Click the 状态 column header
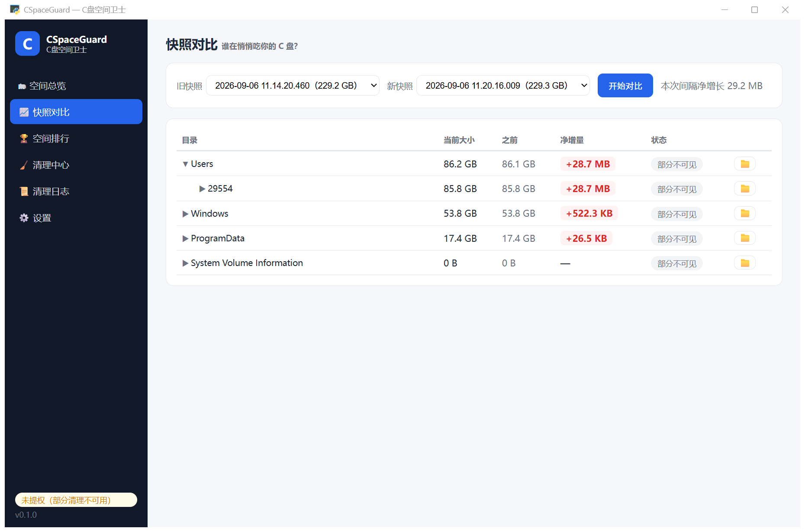This screenshot has height=532, width=805. (x=659, y=140)
